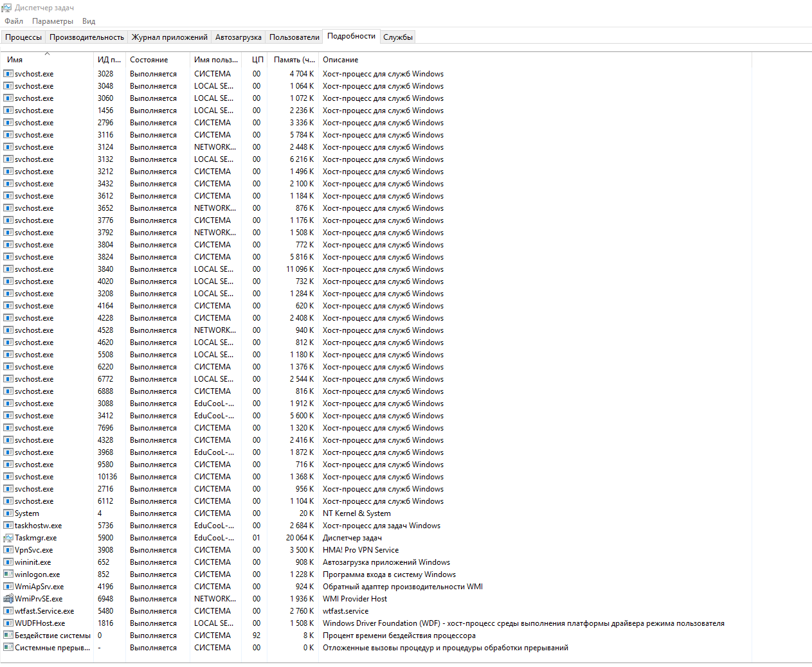Sort by the Описание column header
Viewport: 812px width, 667px height.
tap(535, 60)
